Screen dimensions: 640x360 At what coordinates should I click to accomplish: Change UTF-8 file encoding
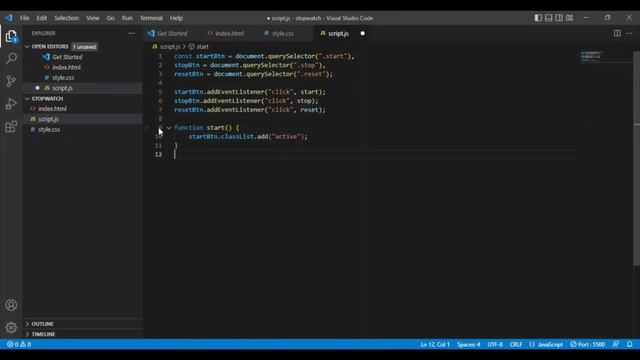495,344
